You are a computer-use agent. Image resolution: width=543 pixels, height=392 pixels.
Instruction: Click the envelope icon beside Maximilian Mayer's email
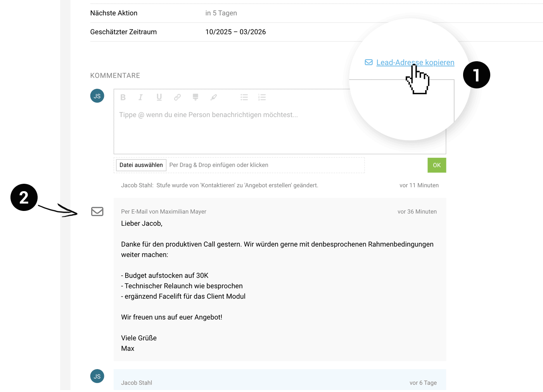(x=97, y=211)
